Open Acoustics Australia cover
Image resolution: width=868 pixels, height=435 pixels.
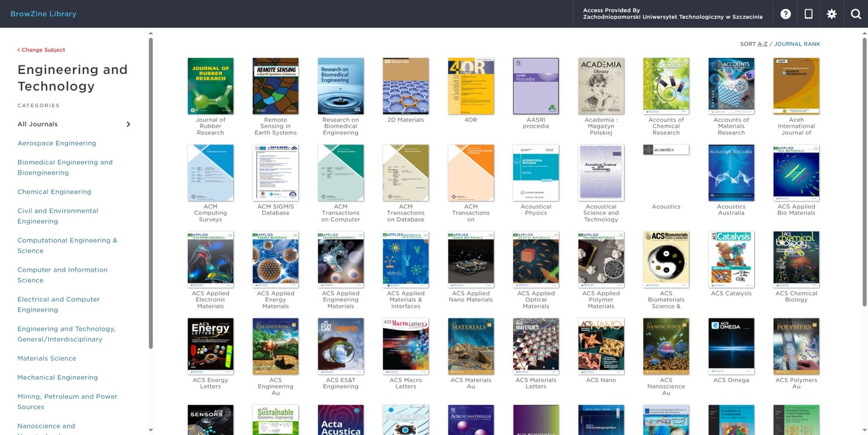click(x=731, y=173)
